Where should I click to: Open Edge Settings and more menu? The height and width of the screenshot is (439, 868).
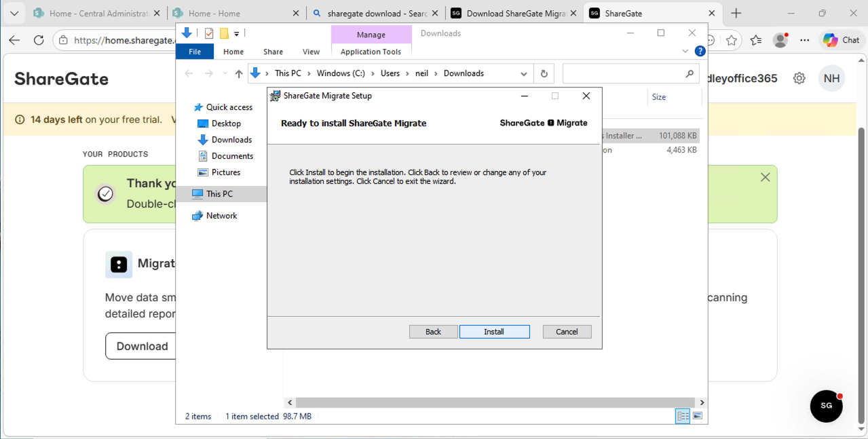click(805, 40)
